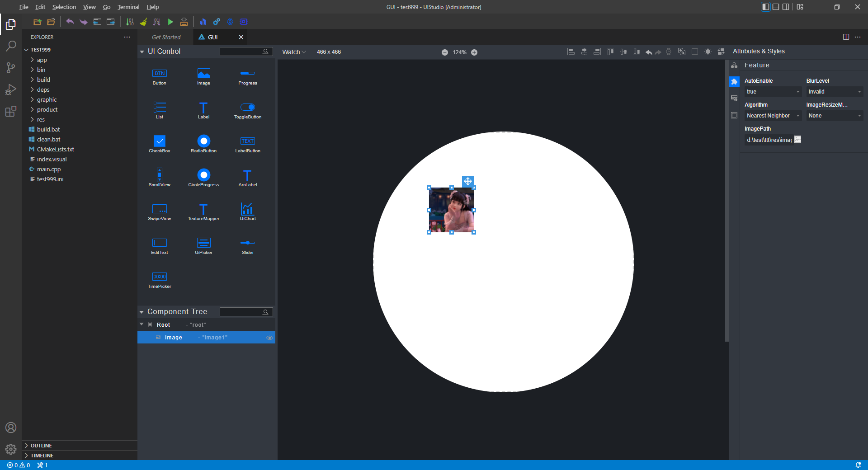Open the Extensions view in activity bar
868x470 pixels.
(x=11, y=111)
